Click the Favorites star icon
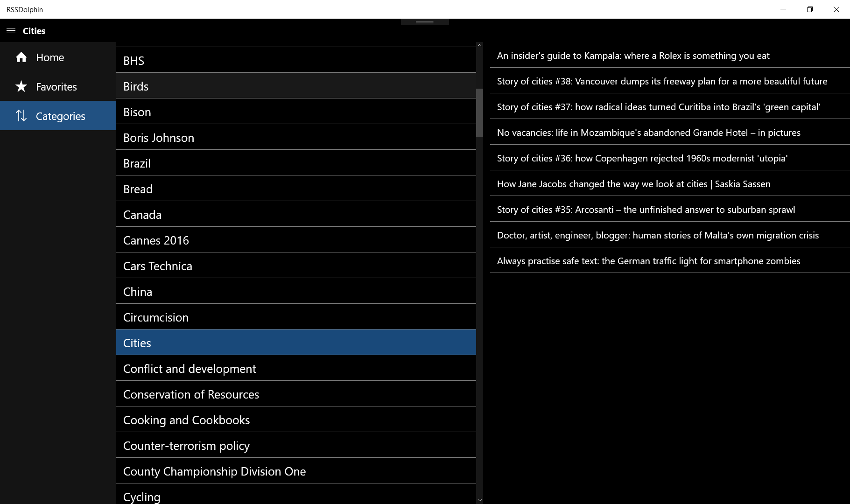This screenshot has height=504, width=850. point(21,86)
